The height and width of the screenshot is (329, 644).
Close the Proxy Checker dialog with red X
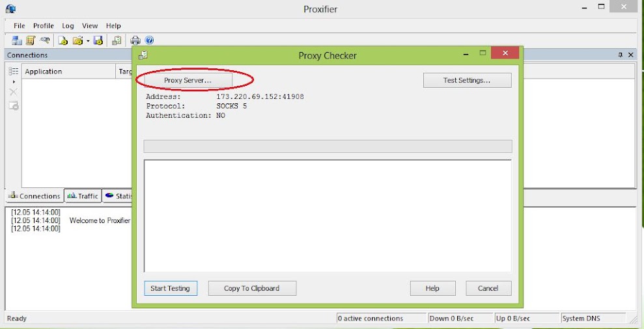(505, 53)
